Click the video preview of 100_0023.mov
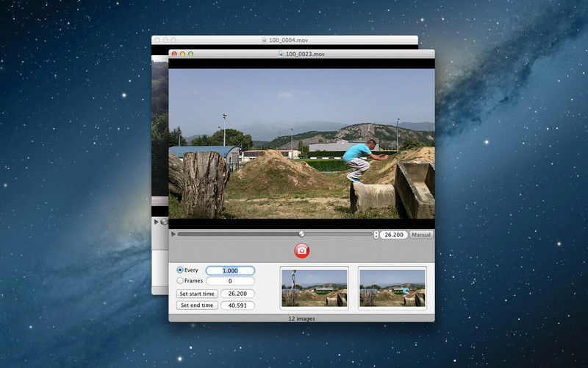Viewport: 588px width, 368px height. pyautogui.click(x=301, y=144)
